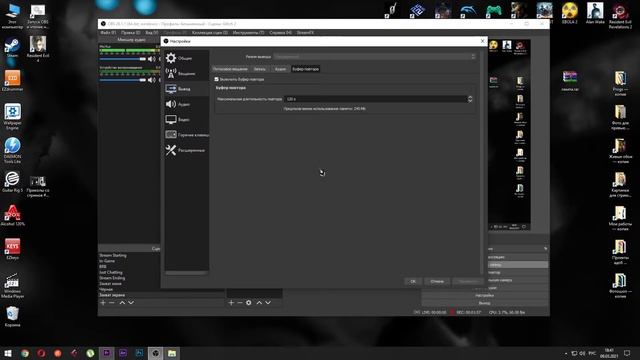Select the Just Chatting scene
The image size is (640, 360).
click(111, 273)
